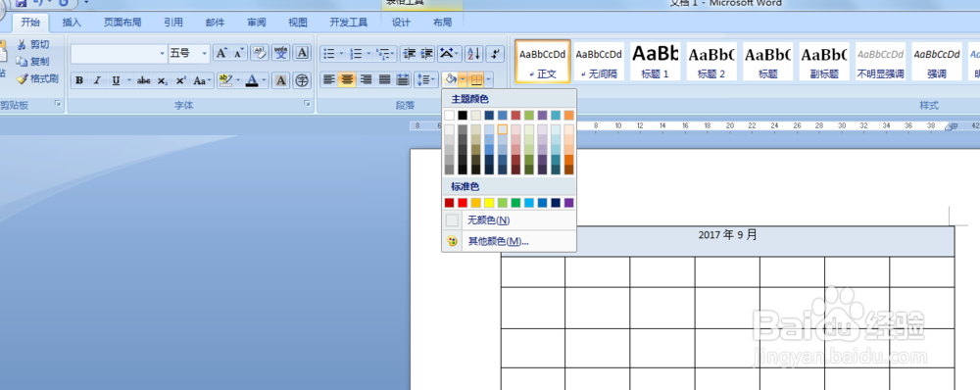Apply the text highlight color
Viewport: 980px width, 390px height.
[x=225, y=80]
